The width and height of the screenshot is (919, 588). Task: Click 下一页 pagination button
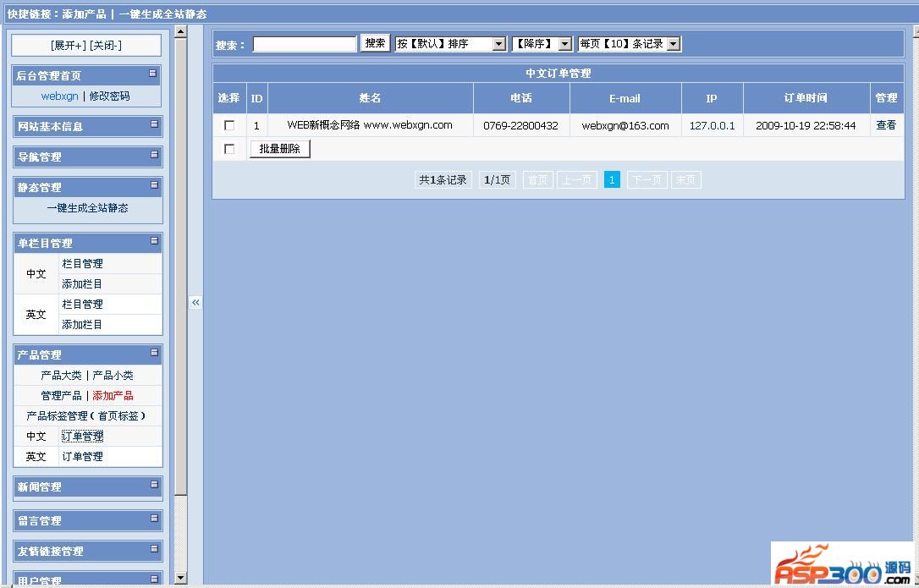pos(647,180)
